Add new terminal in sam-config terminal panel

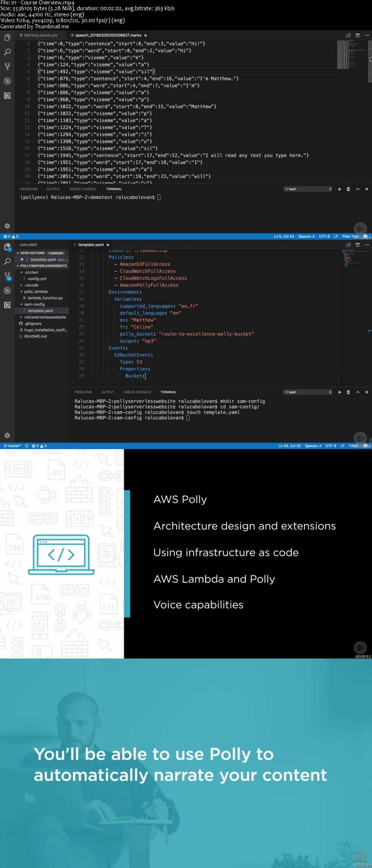coord(339,392)
